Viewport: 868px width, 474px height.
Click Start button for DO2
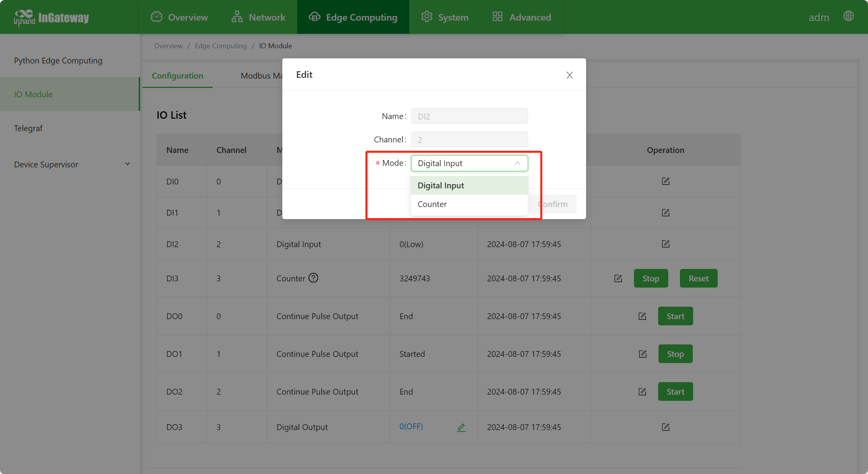pos(675,392)
